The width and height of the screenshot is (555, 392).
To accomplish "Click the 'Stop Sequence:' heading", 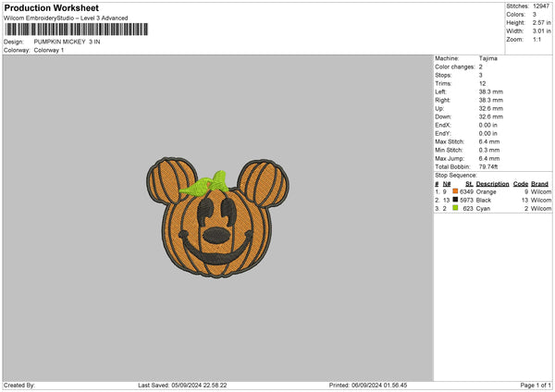I will [x=456, y=176].
